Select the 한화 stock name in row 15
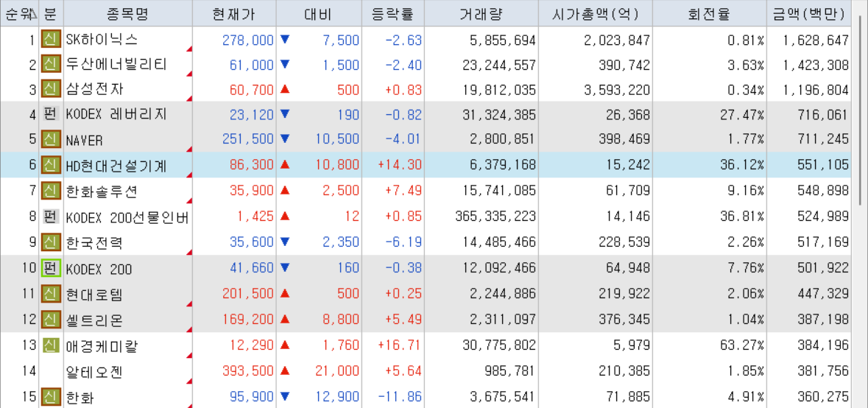 tap(80, 396)
